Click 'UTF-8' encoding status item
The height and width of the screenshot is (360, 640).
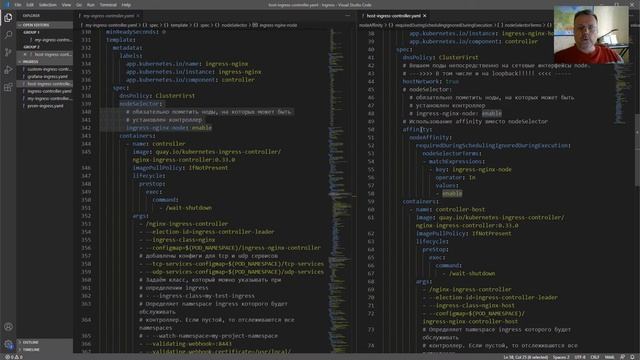580,357
